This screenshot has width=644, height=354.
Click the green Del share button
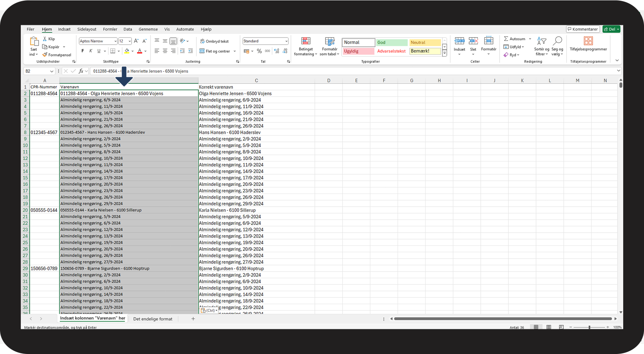tap(611, 29)
